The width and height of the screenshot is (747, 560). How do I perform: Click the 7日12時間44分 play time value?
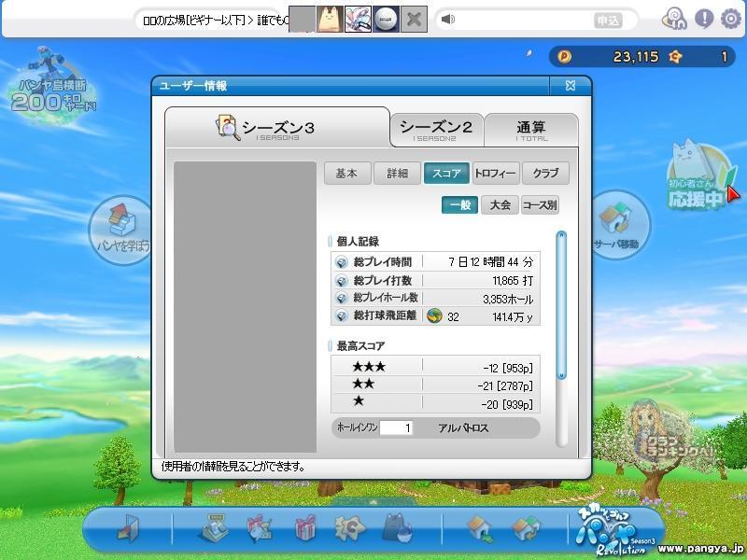click(x=491, y=262)
